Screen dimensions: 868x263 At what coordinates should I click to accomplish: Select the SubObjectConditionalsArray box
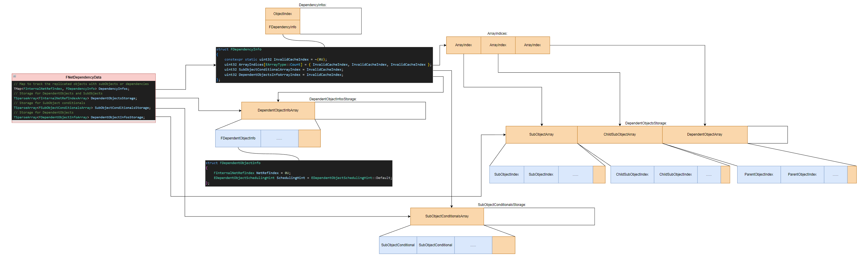coord(447,216)
